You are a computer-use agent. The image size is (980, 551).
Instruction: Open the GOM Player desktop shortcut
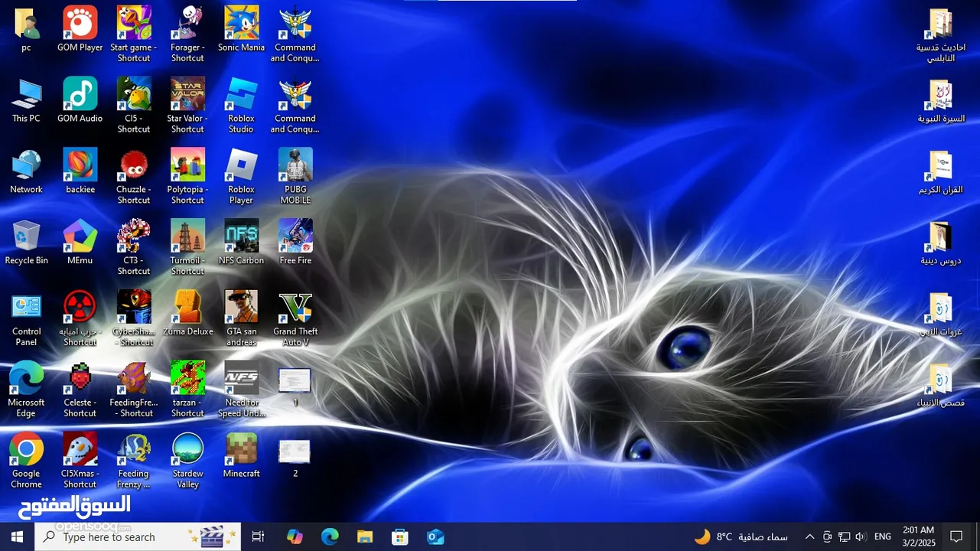(80, 30)
